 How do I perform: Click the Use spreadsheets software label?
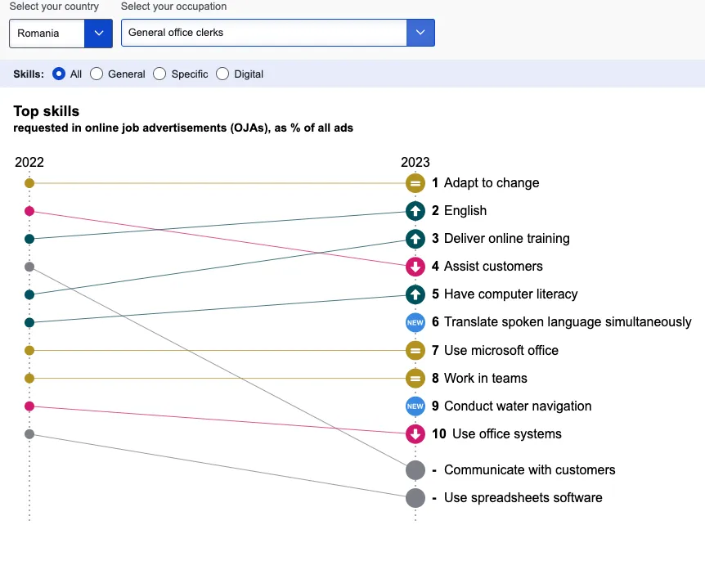tap(523, 498)
